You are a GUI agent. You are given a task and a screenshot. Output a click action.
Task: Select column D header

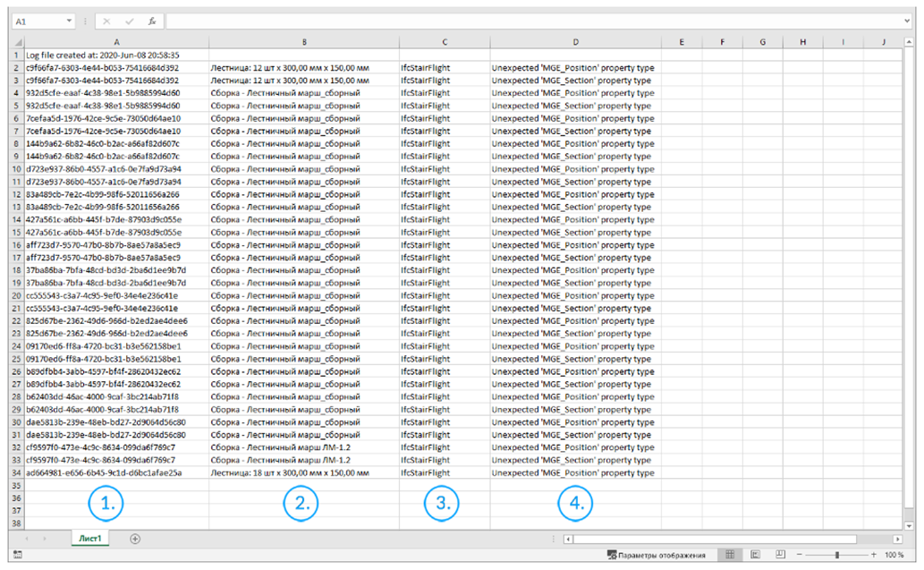tap(575, 41)
